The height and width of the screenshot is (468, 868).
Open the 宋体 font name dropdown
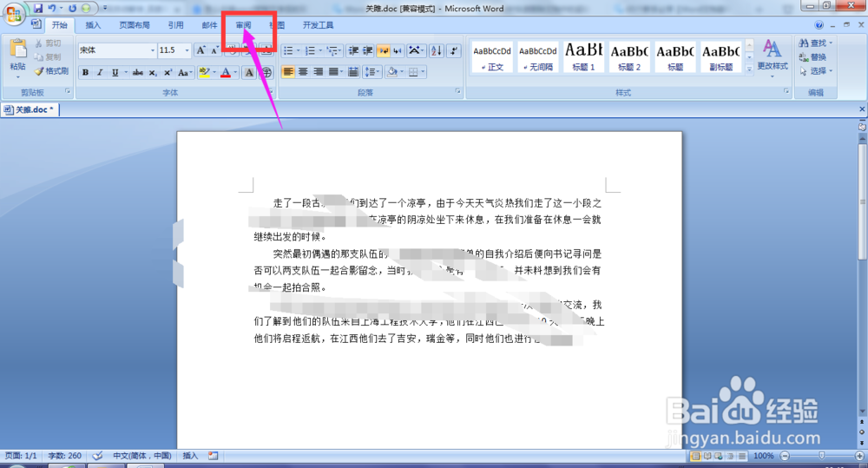152,50
